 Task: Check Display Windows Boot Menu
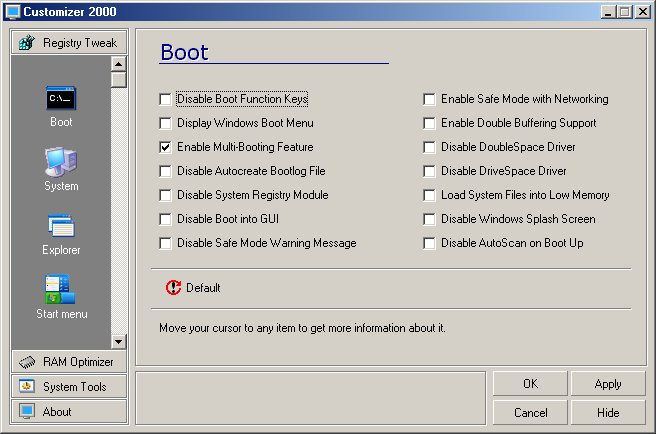[165, 123]
